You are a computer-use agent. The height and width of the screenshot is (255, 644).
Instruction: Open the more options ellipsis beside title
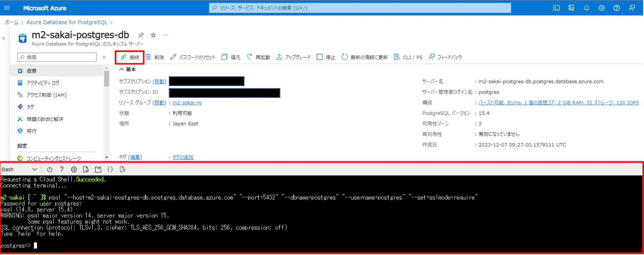coord(165,35)
